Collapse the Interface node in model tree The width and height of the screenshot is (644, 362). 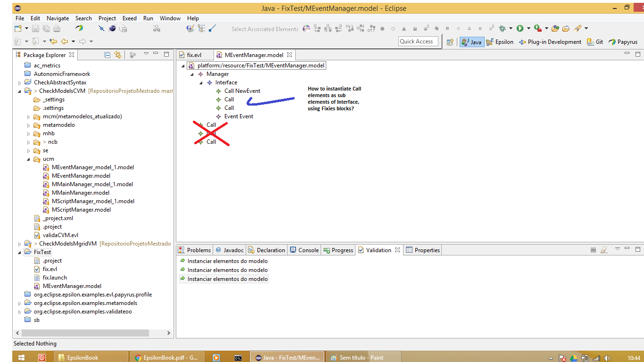pyautogui.click(x=201, y=83)
